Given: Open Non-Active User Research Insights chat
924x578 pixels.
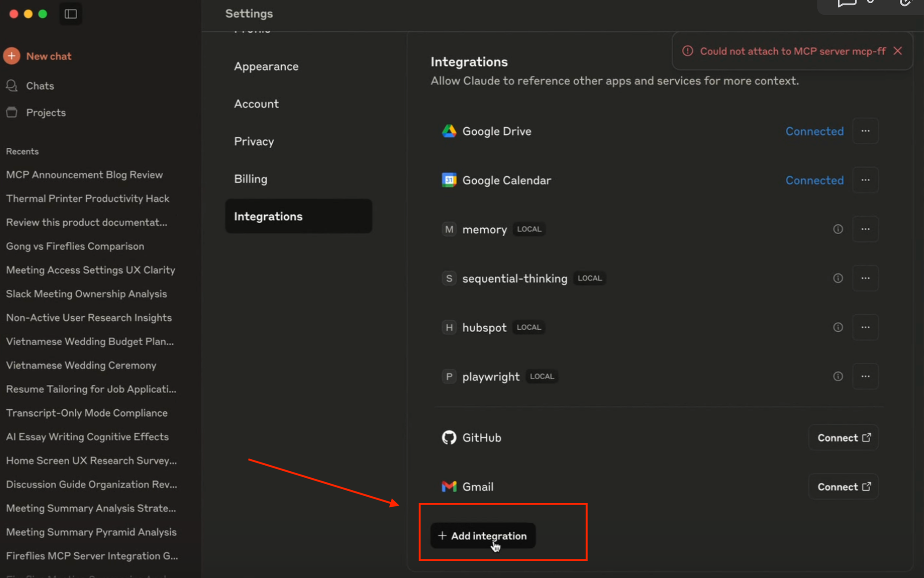Looking at the screenshot, I should click(x=89, y=318).
